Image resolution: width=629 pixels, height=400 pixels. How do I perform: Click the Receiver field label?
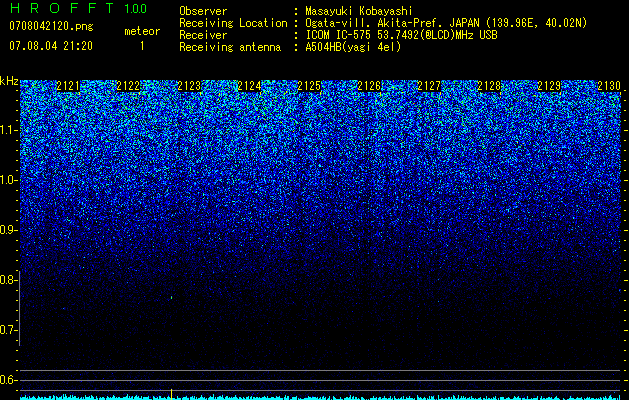point(203,35)
